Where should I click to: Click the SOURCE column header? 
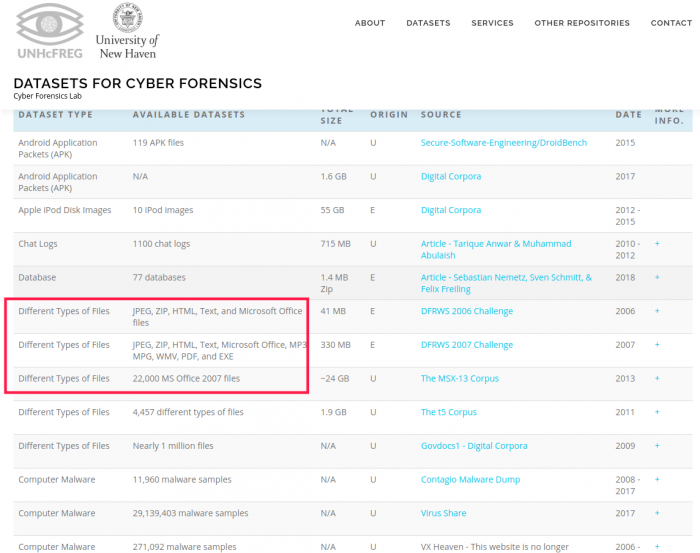(441, 115)
